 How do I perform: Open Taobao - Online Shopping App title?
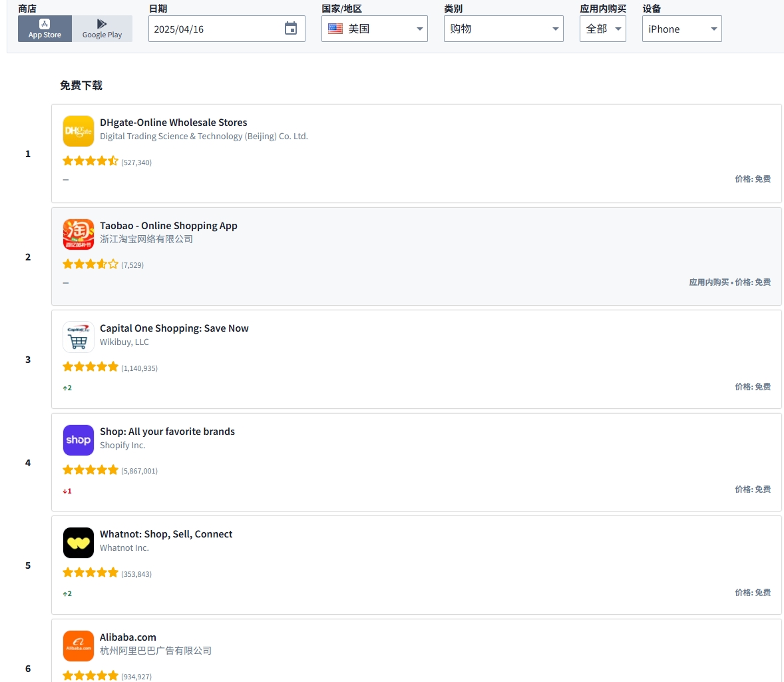coord(168,226)
